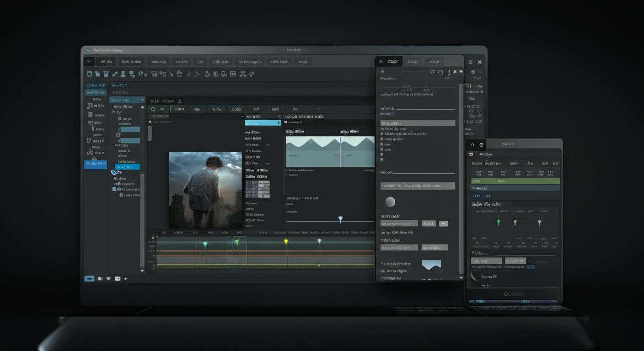
Task: Open the rightmost menu item in the menu bar
Action: point(303,61)
